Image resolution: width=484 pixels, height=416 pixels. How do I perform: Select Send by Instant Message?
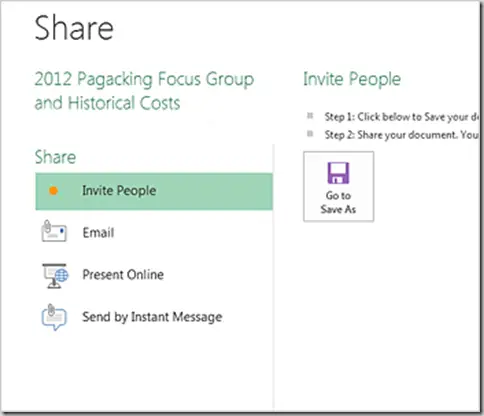154,317
